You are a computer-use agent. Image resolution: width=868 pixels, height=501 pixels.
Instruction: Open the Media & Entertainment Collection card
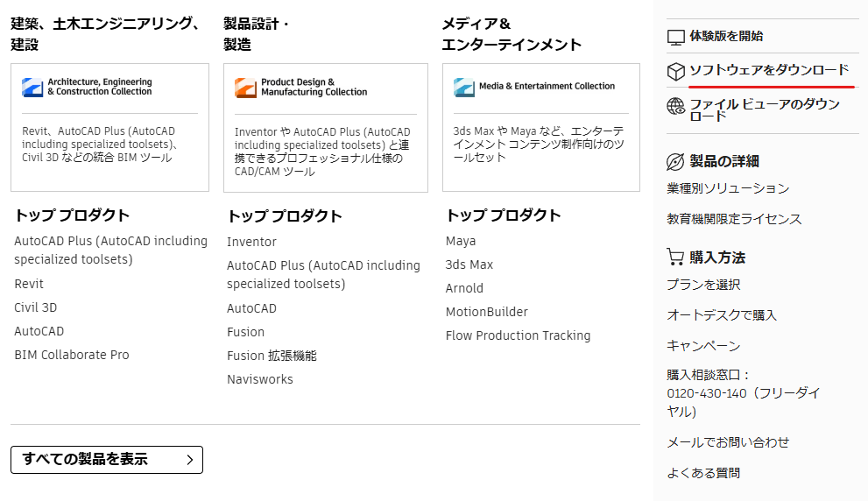540,127
